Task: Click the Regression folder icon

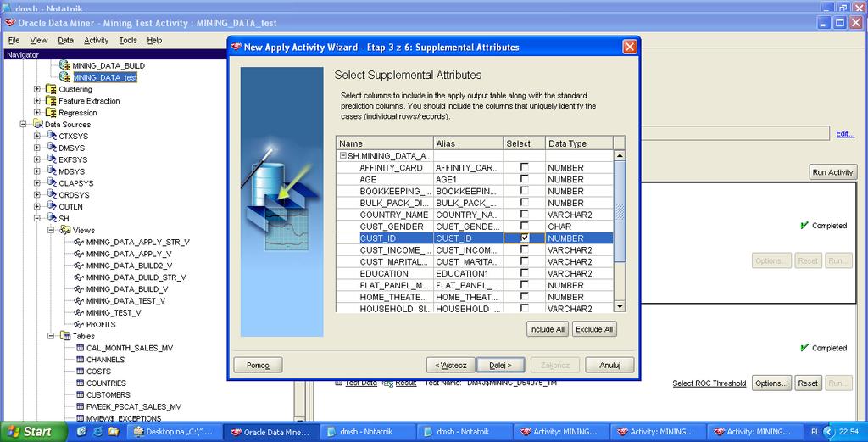Action: [x=51, y=113]
